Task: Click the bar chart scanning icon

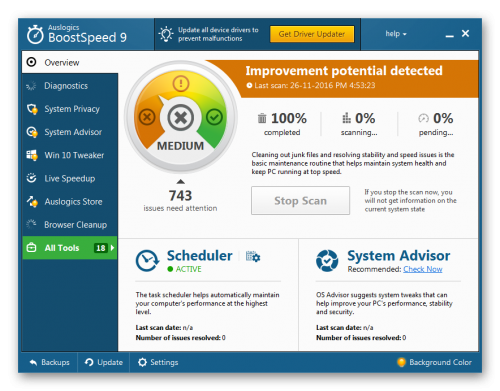Action: [x=346, y=118]
